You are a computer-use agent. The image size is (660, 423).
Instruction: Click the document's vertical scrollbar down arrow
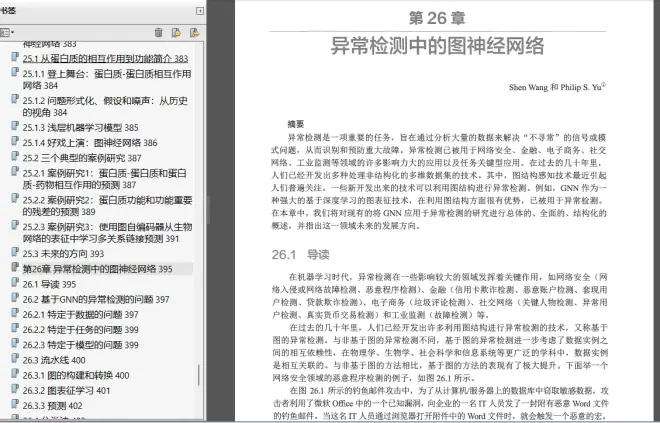[654, 416]
